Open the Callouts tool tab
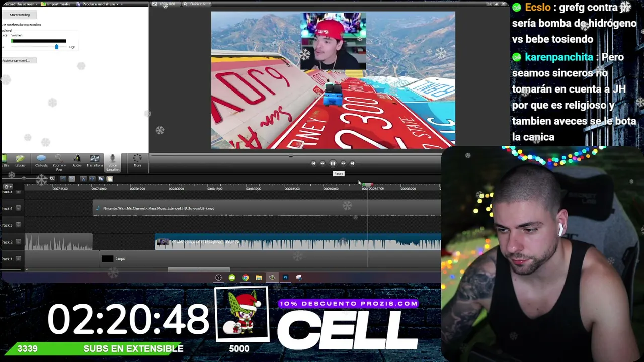Screen dimensions: 644x362 tap(41, 161)
